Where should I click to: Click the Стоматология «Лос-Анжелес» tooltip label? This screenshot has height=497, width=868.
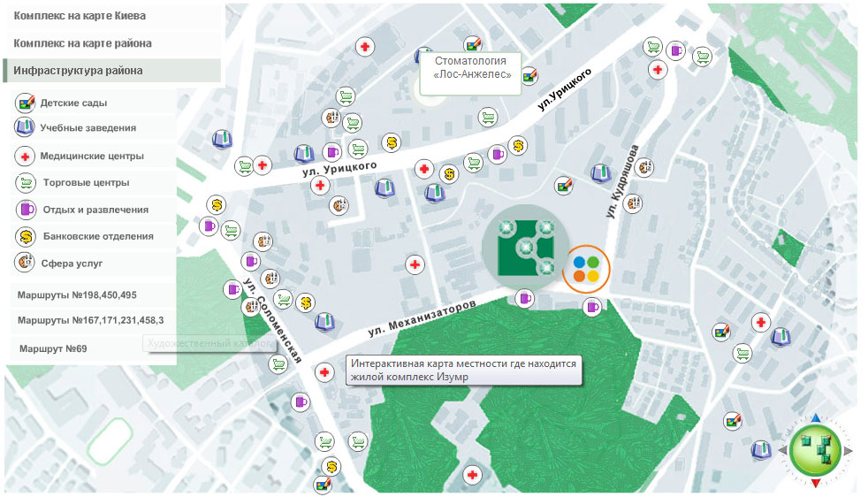pos(471,68)
